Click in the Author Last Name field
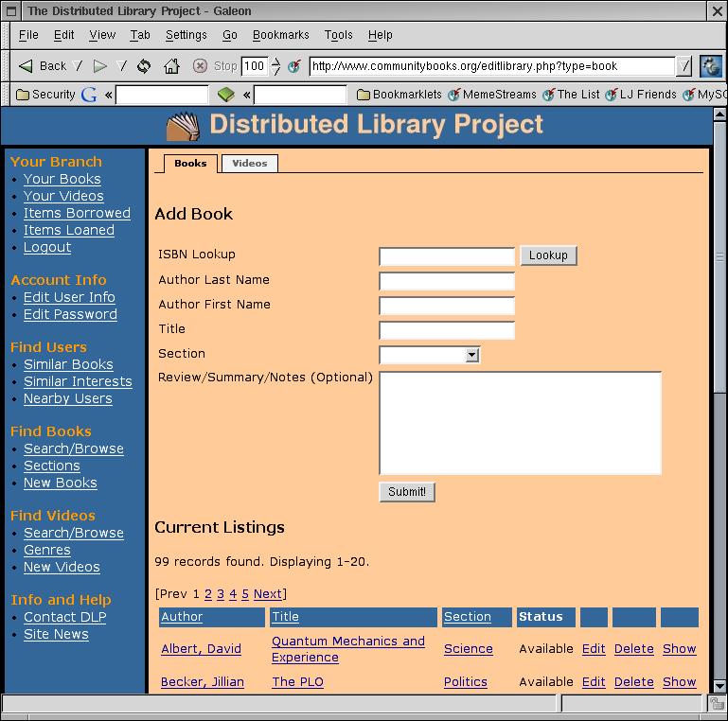The image size is (728, 721). click(446, 281)
